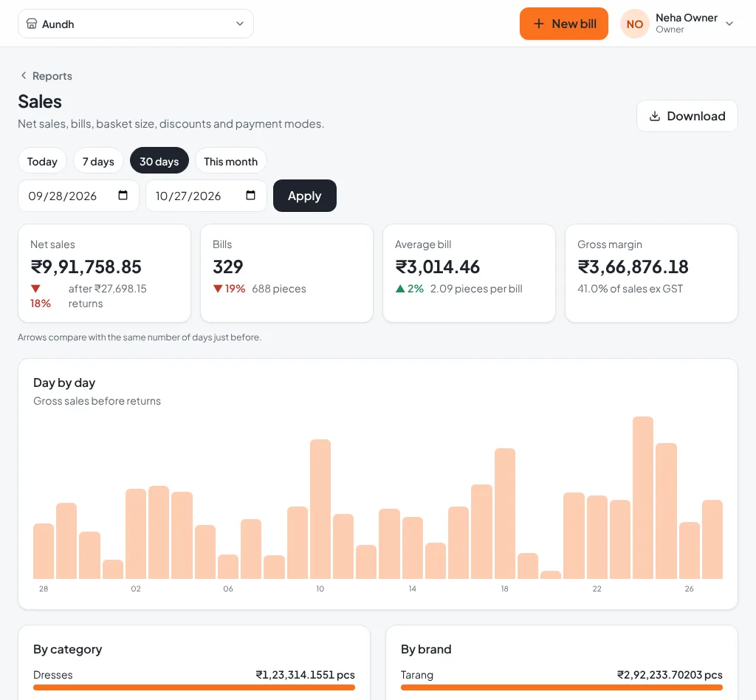This screenshot has width=756, height=700.
Task: Click the Net sales value ₹9,91,758.85
Action: [x=86, y=267]
